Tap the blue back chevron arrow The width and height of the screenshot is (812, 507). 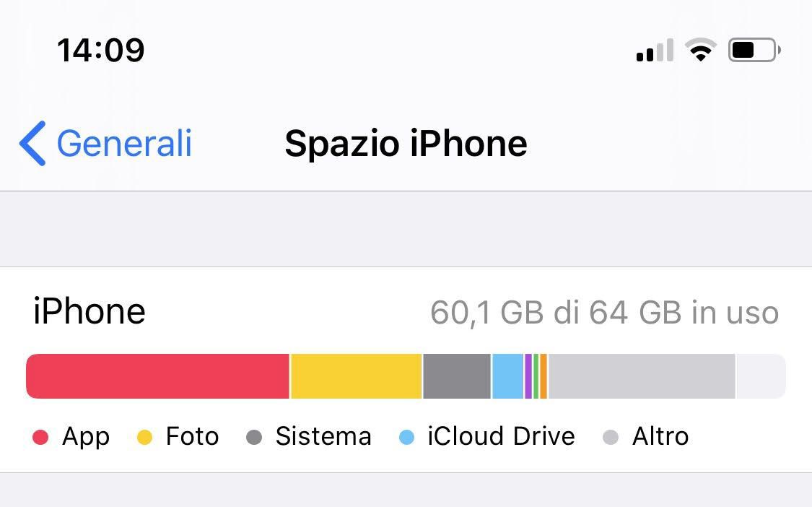[32, 143]
